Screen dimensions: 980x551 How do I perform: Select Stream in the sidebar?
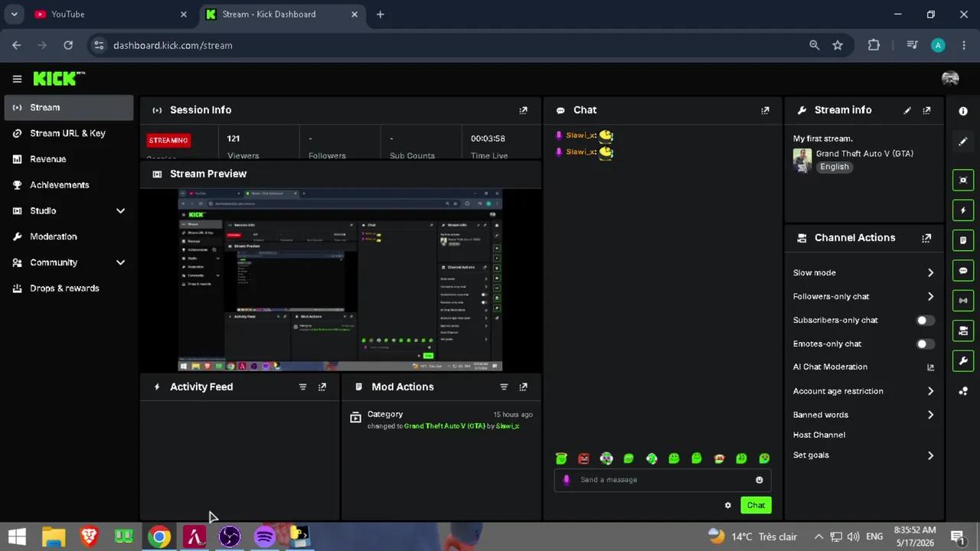69,107
